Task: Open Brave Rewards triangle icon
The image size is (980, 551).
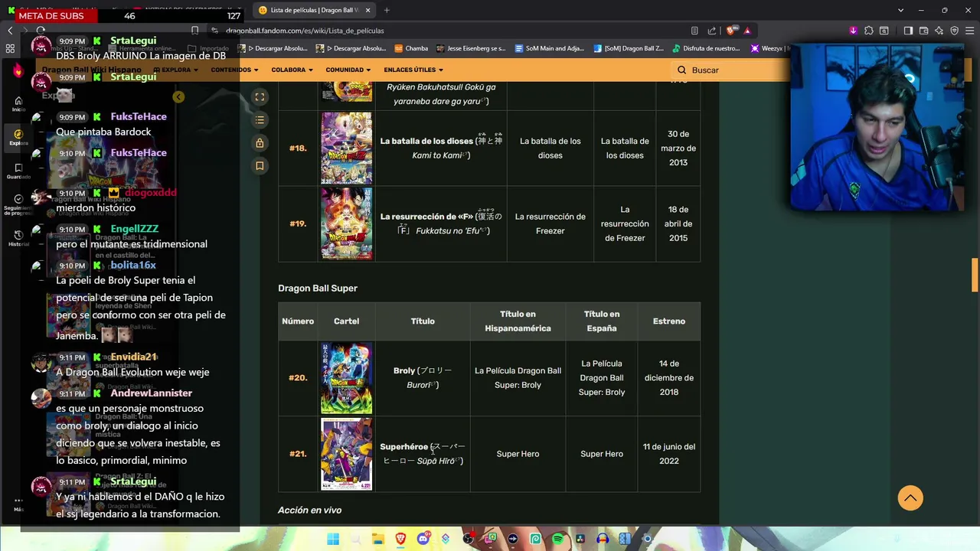Action: click(x=747, y=31)
